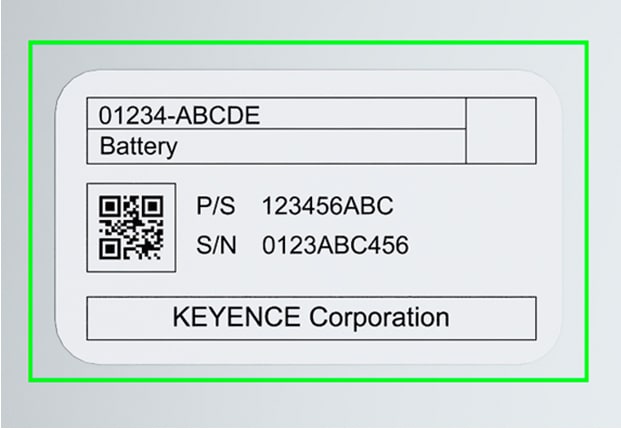Click the QR code's top-right finder square
This screenshot has height=430, width=621.
click(x=152, y=207)
